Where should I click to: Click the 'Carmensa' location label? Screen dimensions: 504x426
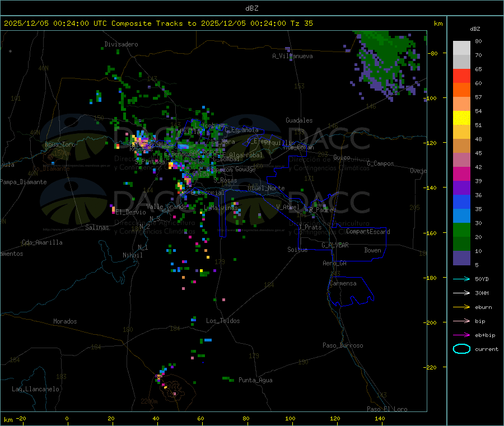pos(343,283)
